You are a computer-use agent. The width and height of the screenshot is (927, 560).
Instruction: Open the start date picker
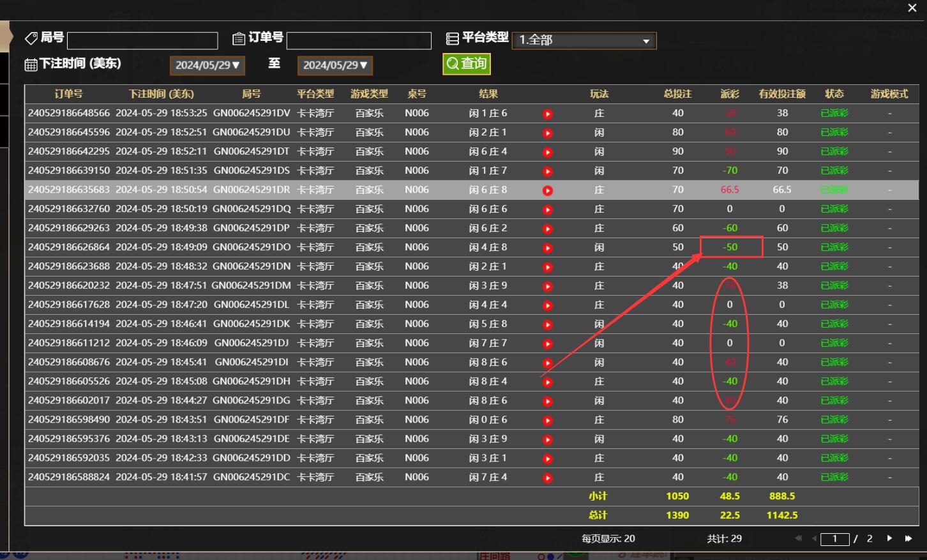click(x=207, y=65)
